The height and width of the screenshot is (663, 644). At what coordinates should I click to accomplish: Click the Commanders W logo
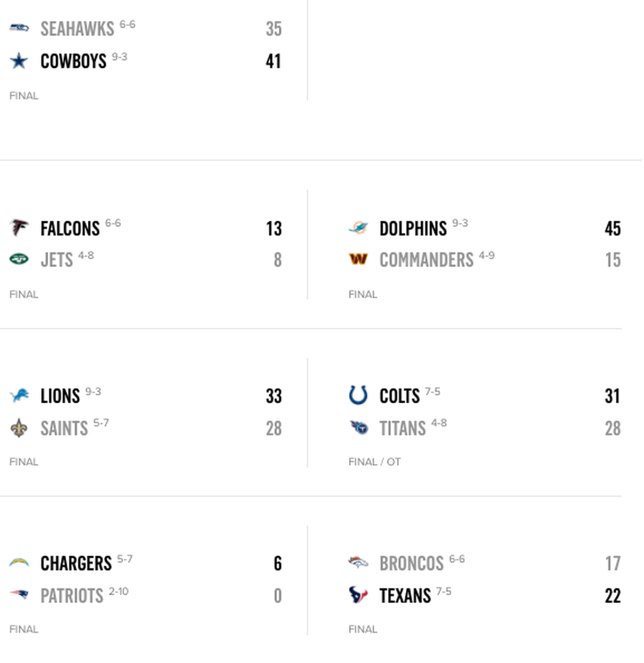coord(358,260)
